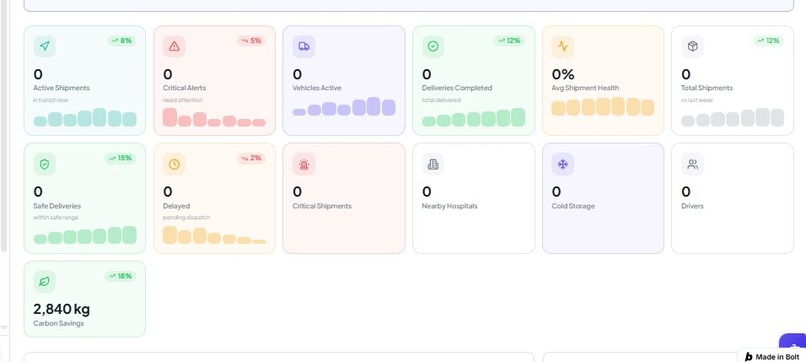This screenshot has width=806, height=362.
Task: Click the 'Critical Alerts' label
Action: pyautogui.click(x=185, y=88)
